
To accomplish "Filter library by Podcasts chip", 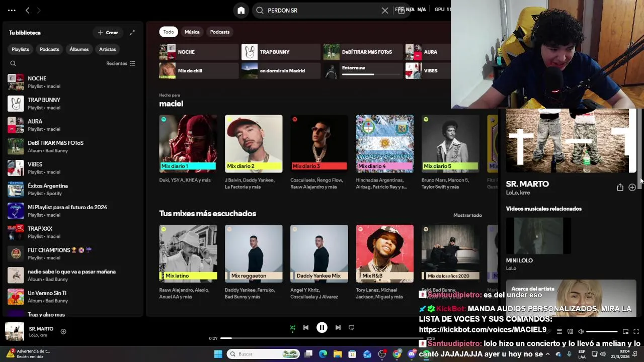I will (49, 49).
